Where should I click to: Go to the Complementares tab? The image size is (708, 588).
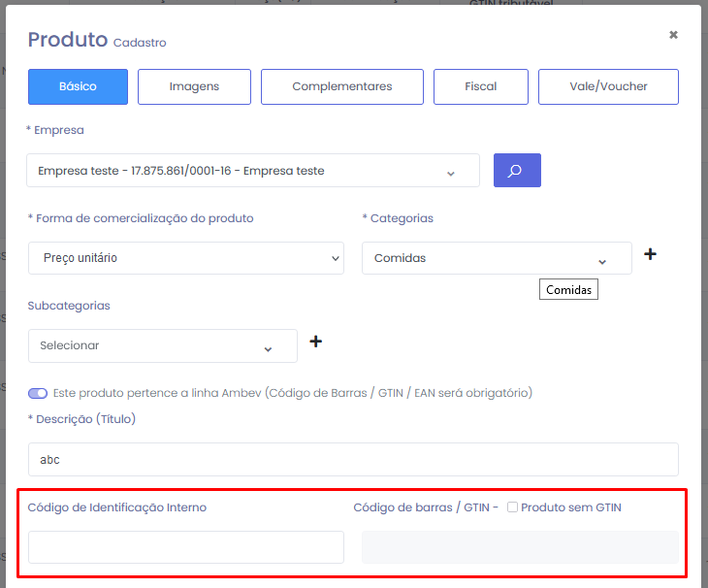(x=342, y=86)
